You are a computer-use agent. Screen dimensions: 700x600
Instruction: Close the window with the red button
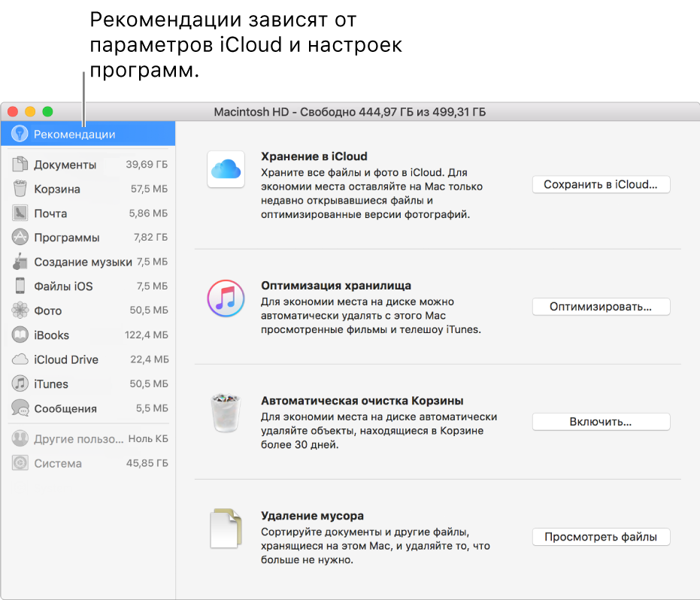click(13, 111)
